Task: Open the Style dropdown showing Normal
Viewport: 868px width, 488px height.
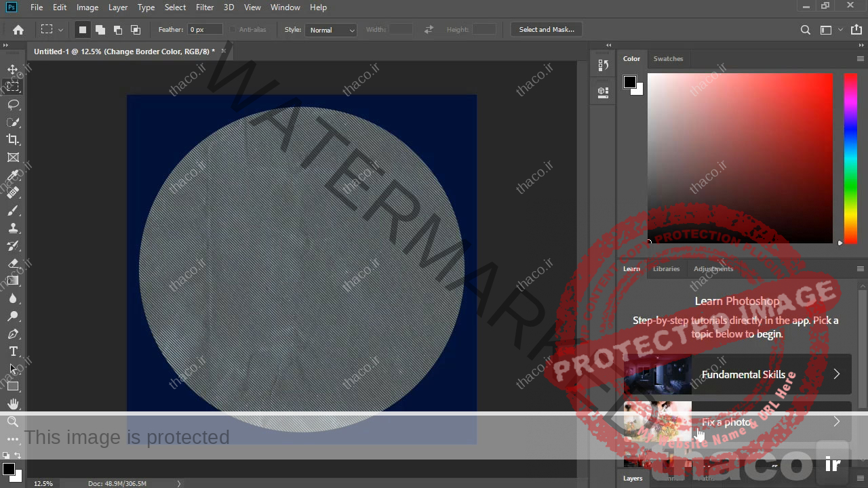Action: pyautogui.click(x=331, y=30)
